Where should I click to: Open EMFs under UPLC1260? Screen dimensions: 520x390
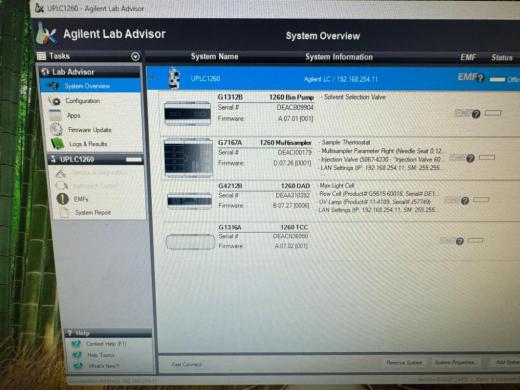coord(81,199)
